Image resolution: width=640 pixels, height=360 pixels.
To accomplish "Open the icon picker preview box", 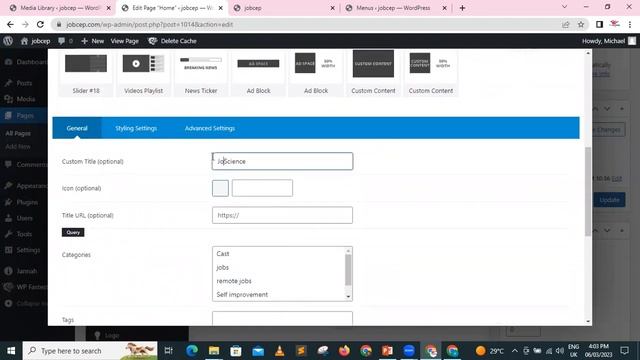I will point(220,188).
